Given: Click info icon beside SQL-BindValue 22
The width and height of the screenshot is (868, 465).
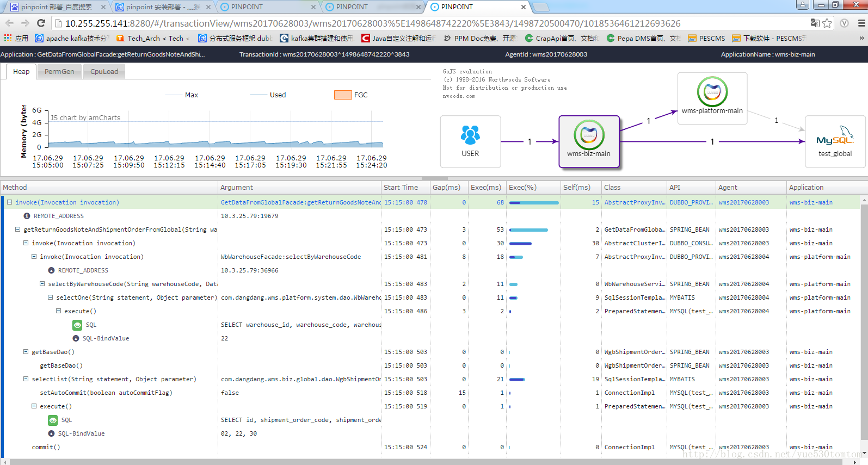Looking at the screenshot, I should tap(76, 338).
